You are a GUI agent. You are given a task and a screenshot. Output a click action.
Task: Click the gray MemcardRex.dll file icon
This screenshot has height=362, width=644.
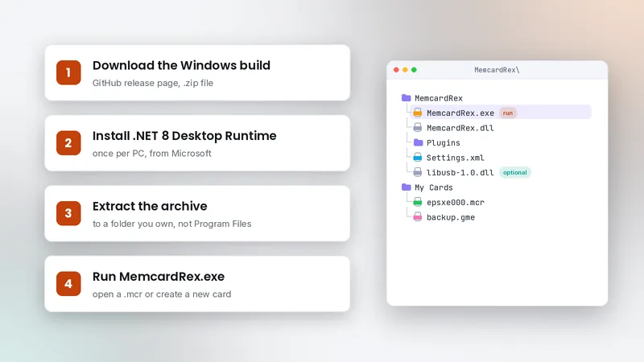point(417,128)
